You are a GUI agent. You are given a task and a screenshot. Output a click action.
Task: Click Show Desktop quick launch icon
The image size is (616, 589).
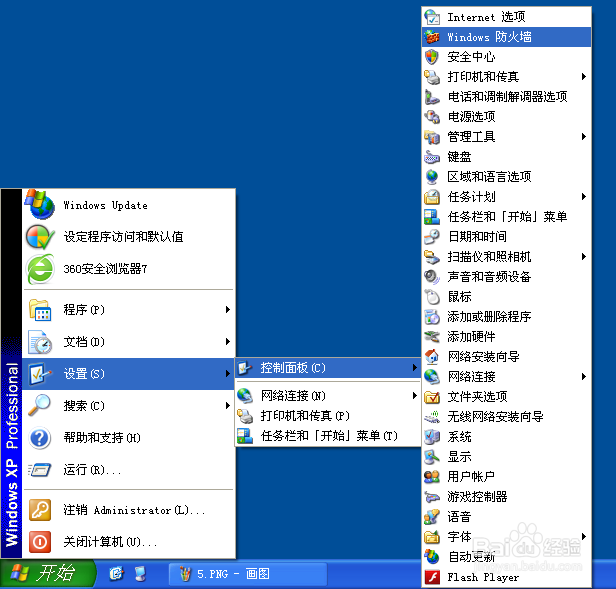140,574
